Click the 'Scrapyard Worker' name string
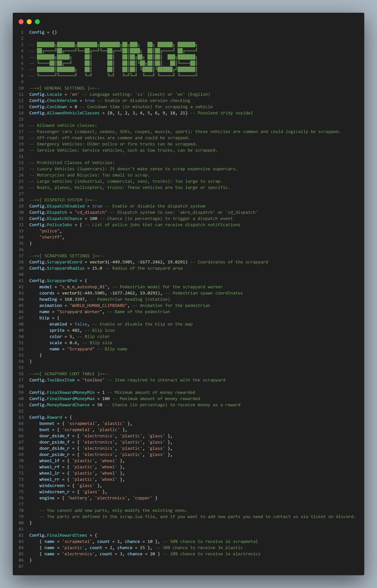Viewport: 377px width, 588px height. pos(79,311)
